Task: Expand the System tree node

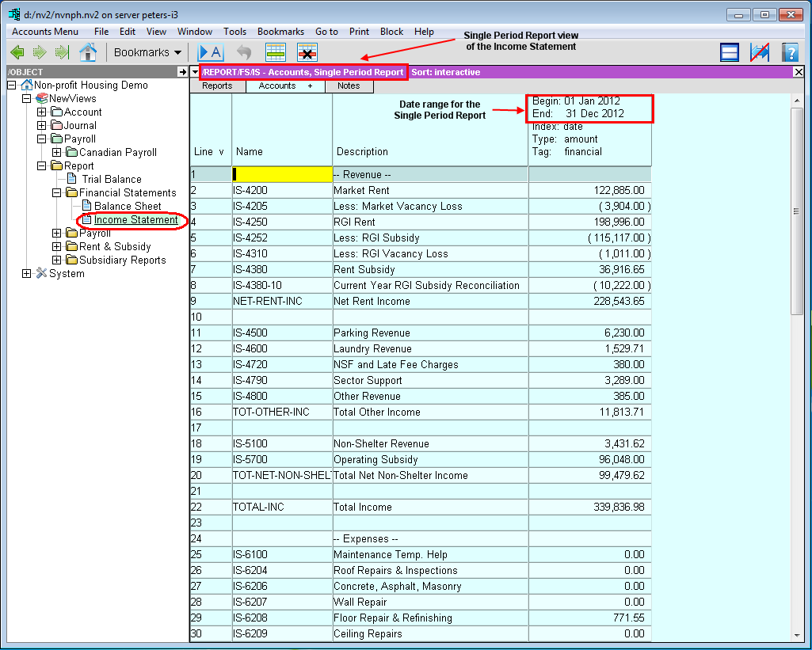Action: click(x=27, y=273)
